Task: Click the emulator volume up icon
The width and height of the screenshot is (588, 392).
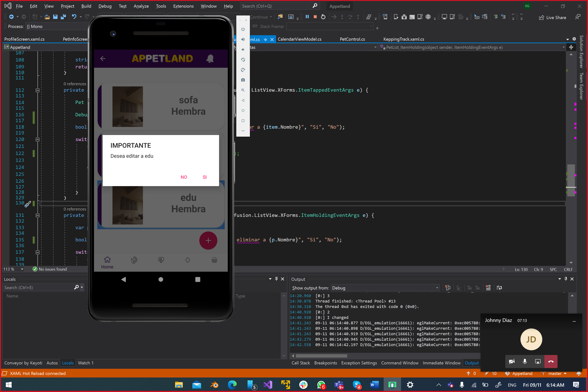Action: point(243,40)
